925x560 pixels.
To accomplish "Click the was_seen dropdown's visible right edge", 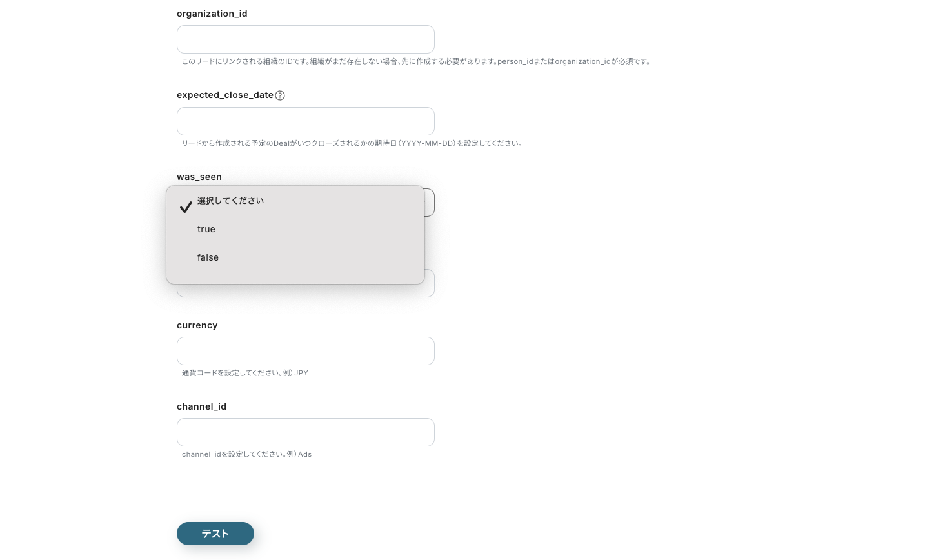I will tap(430, 203).
